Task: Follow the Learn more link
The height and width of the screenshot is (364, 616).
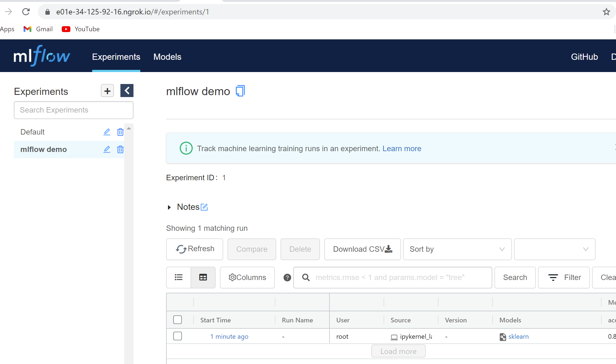Action: point(402,148)
